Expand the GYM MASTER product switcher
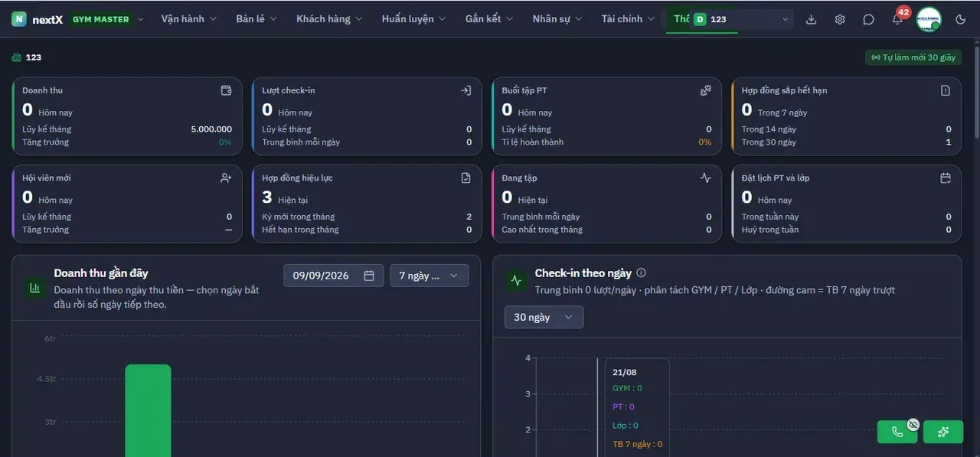This screenshot has width=980, height=457. pyautogui.click(x=106, y=19)
